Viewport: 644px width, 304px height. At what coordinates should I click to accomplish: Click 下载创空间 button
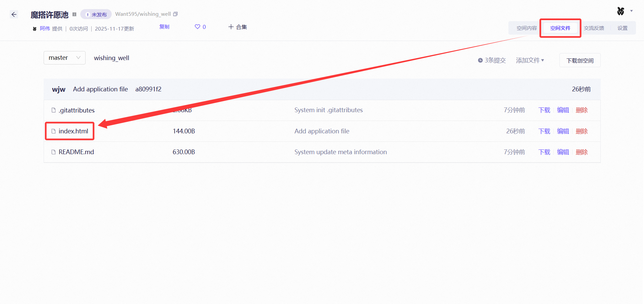580,60
